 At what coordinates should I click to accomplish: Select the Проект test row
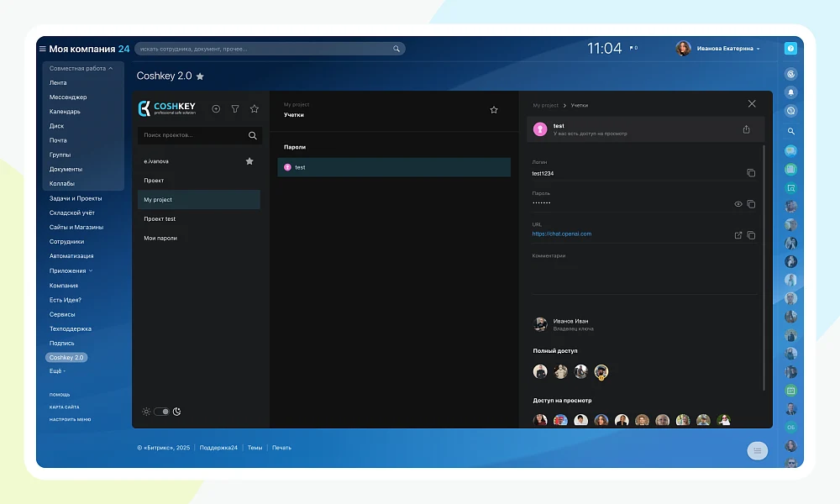click(x=199, y=219)
